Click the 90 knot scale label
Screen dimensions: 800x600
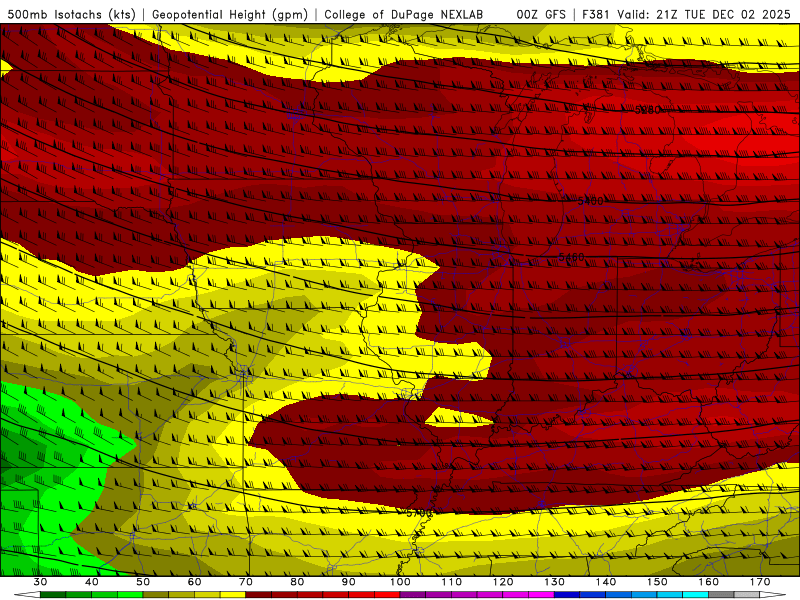349,582
